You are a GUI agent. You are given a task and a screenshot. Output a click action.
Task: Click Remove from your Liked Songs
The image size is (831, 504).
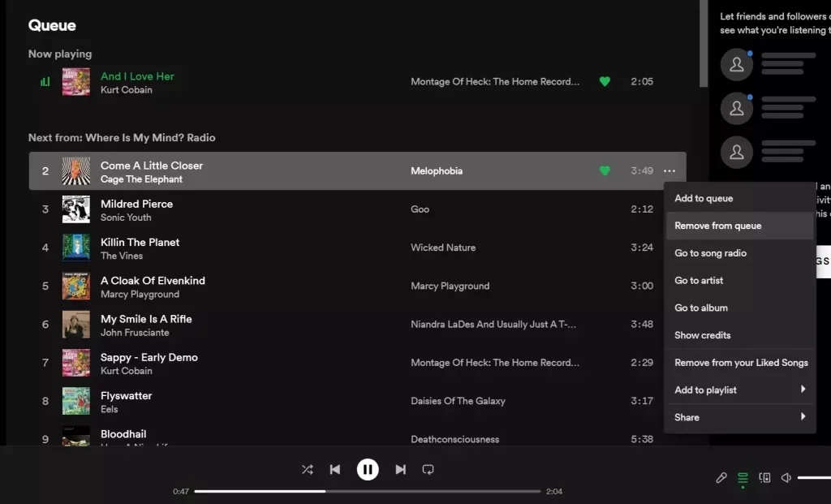740,363
